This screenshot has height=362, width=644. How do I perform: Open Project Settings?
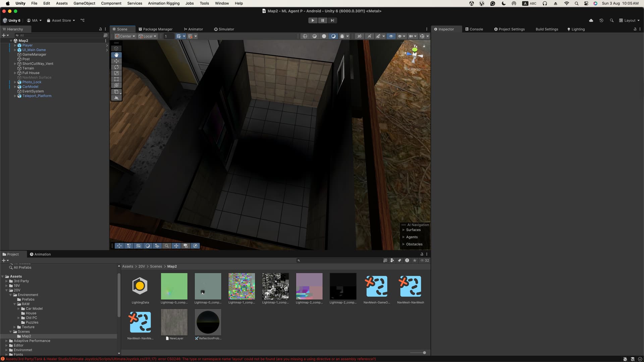tap(509, 29)
